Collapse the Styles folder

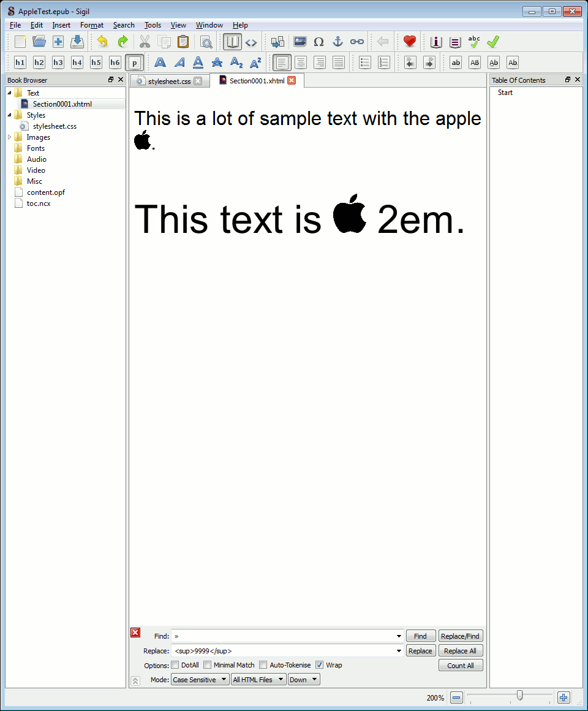(10, 115)
